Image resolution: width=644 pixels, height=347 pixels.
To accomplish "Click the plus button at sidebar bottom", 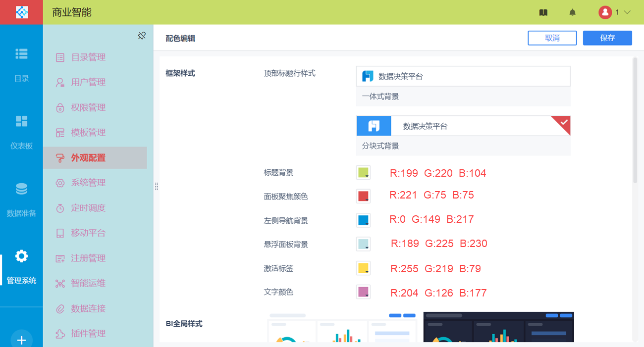I will tap(21, 340).
